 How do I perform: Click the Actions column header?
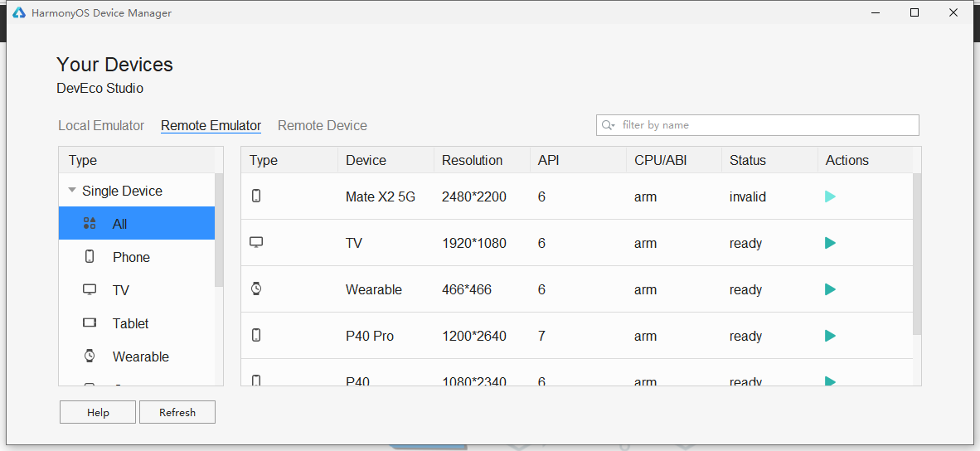point(865,160)
